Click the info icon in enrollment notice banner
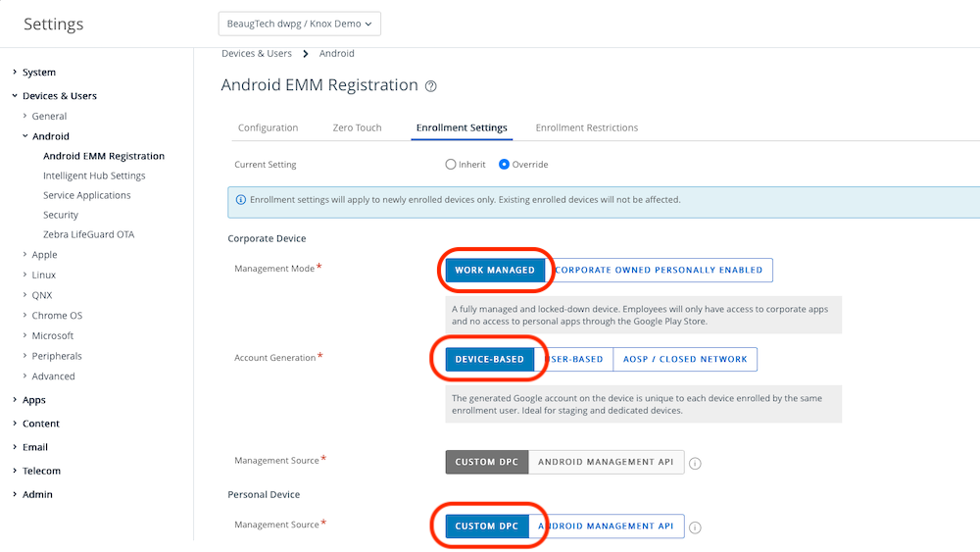 (240, 200)
